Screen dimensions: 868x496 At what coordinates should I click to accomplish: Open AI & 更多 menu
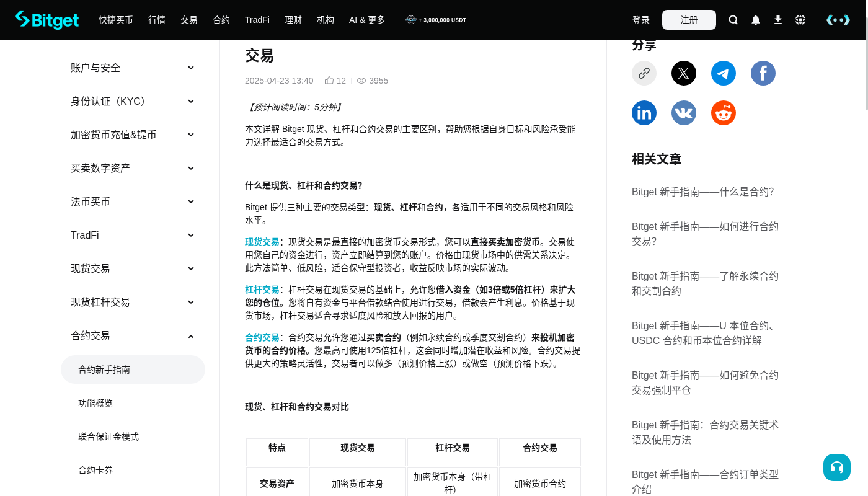367,20
